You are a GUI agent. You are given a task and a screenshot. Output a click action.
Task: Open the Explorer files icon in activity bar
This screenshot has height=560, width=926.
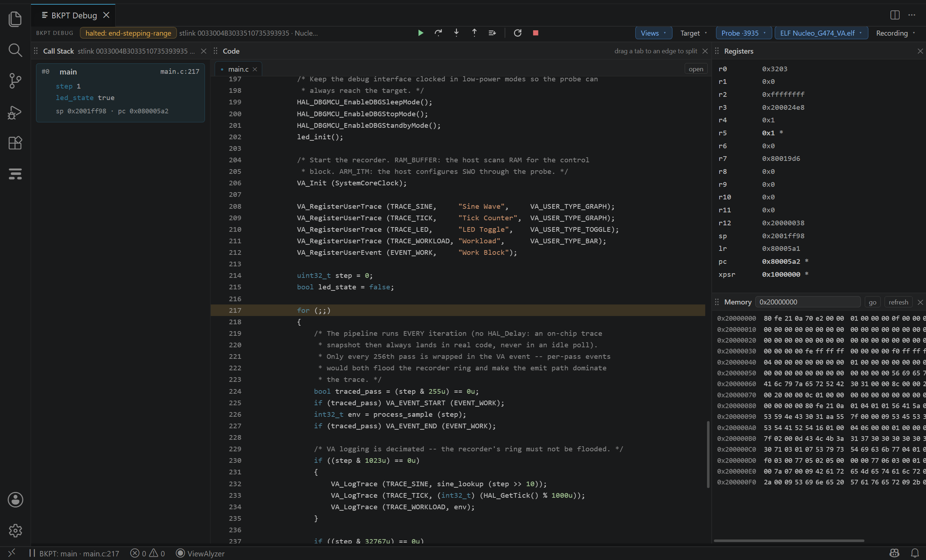(x=15, y=19)
